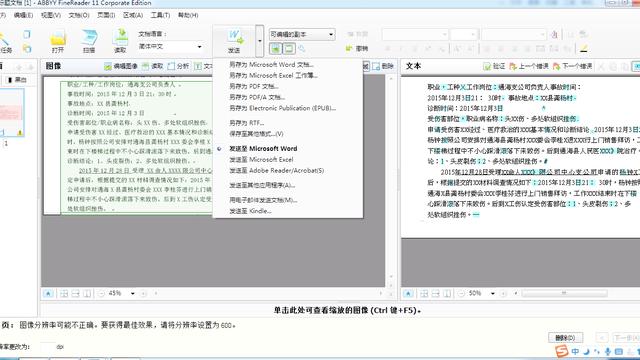640x360 pixels.
Task: Jump to 上一个错误 (previous error)
Action: coord(529,66)
